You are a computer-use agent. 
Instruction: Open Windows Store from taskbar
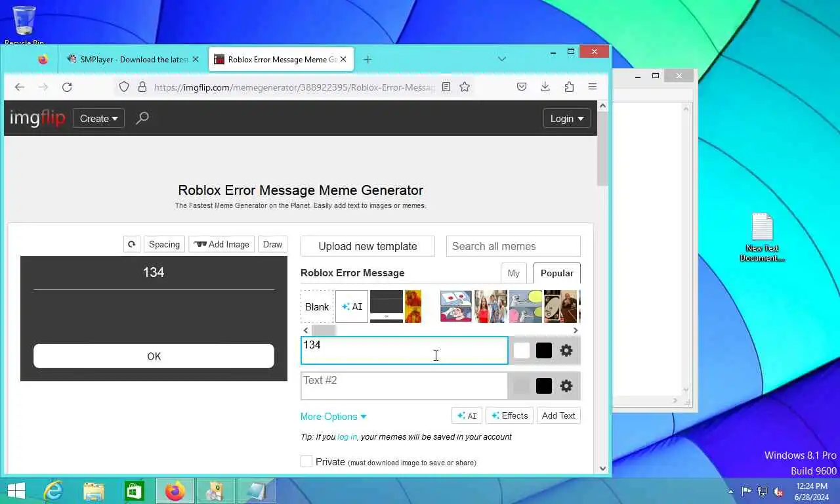pyautogui.click(x=135, y=491)
